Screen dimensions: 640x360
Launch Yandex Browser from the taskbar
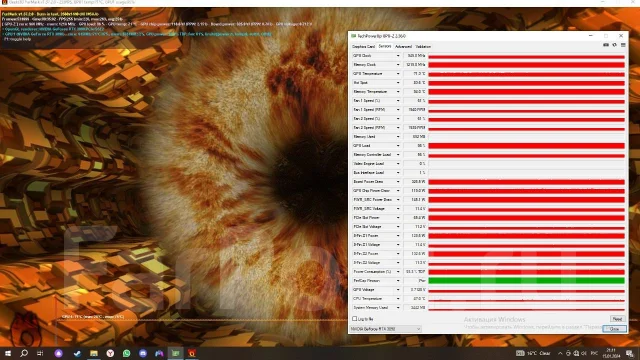coord(110,353)
